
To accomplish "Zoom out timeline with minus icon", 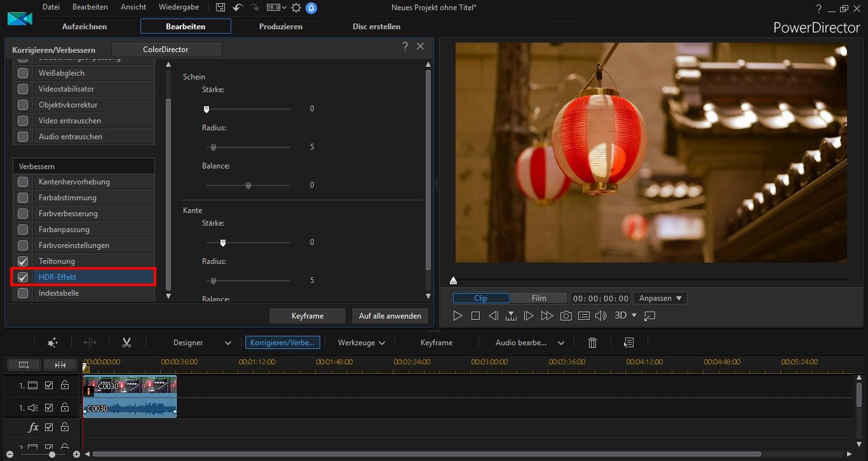I will pos(10,455).
